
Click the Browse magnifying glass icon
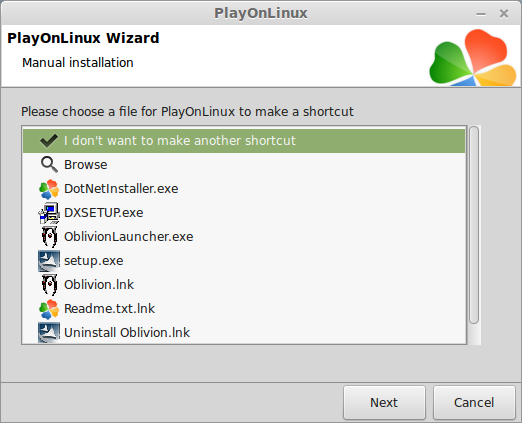pyautogui.click(x=49, y=165)
